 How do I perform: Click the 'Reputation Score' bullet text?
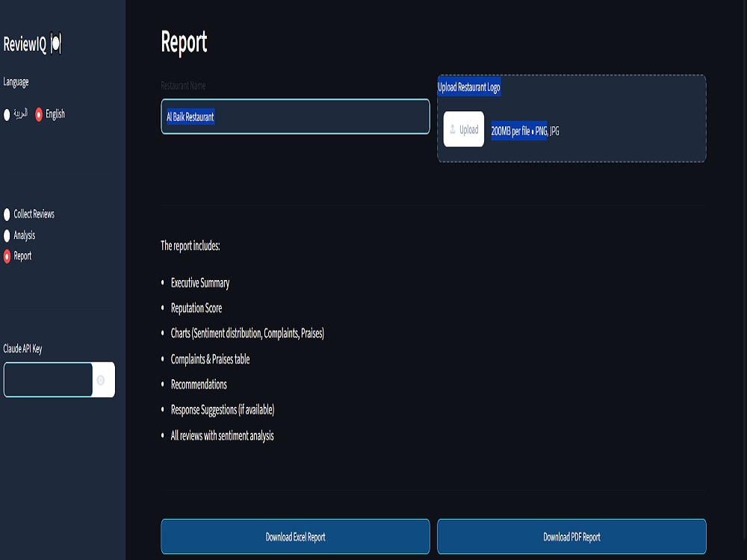[x=196, y=308]
